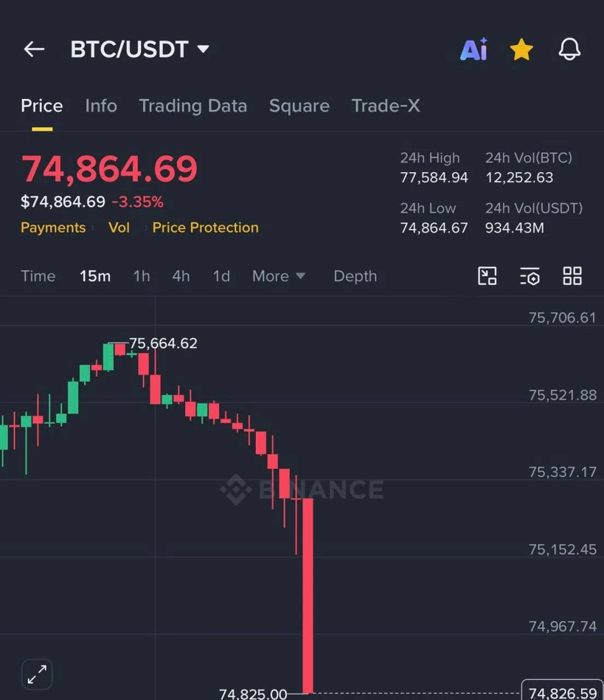
Task: Show the Depth chart view
Action: [x=355, y=276]
